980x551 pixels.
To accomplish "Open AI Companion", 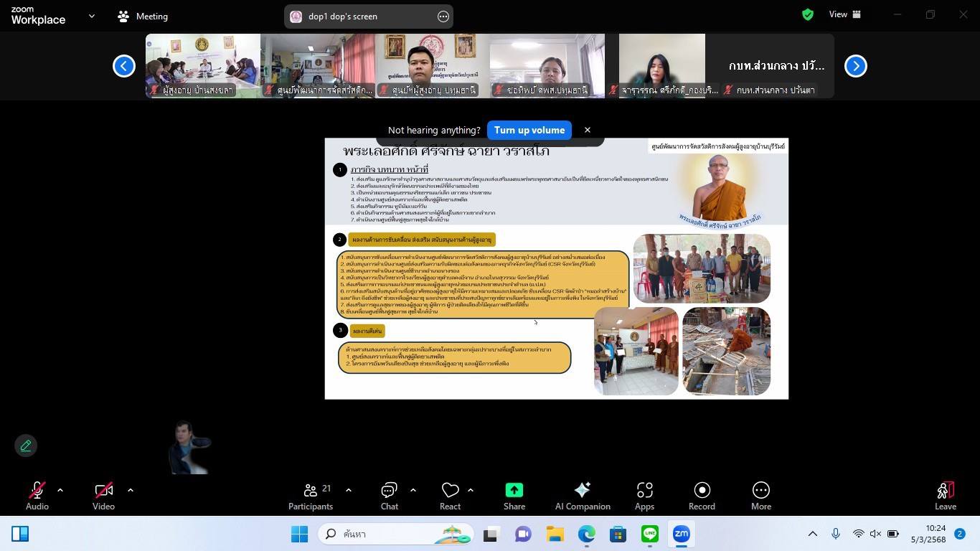I will [x=582, y=496].
